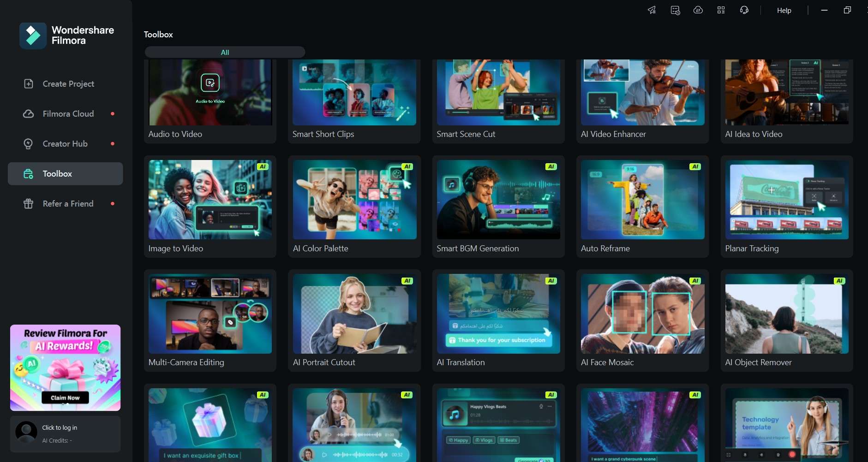Screen dimensions: 868x462
Task: Open the AI Object Remover tool
Action: [787, 320]
